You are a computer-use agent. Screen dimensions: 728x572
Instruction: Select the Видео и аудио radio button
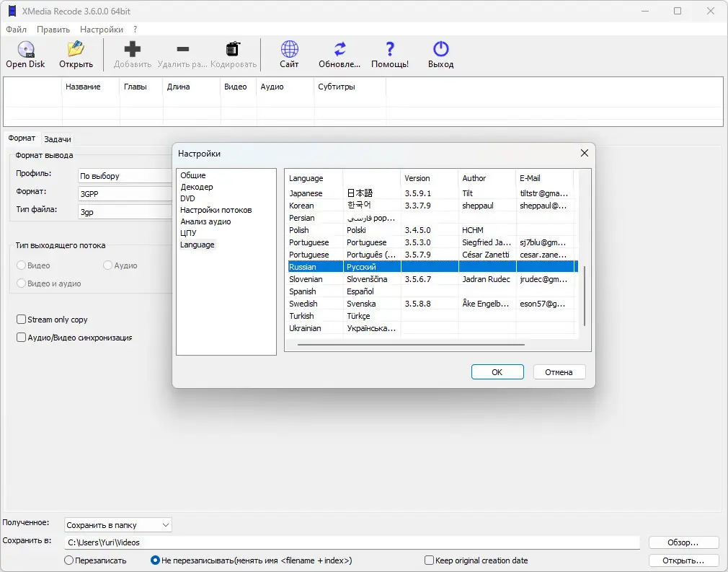tap(22, 283)
